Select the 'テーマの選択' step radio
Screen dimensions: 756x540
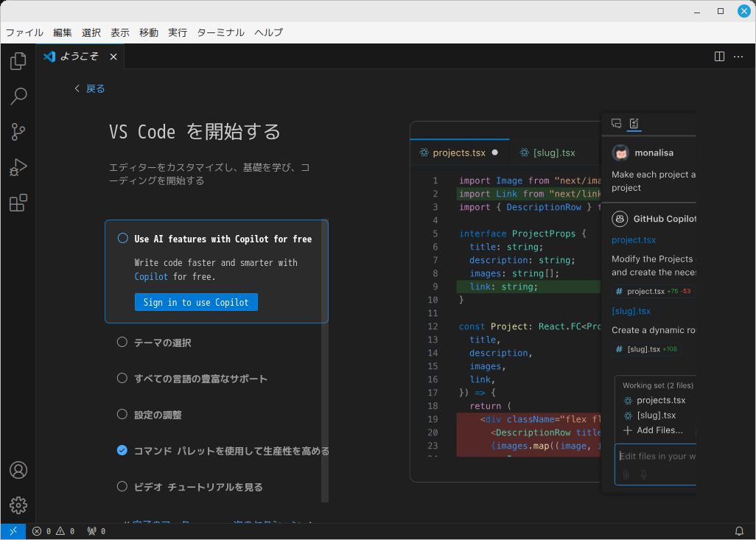point(122,342)
